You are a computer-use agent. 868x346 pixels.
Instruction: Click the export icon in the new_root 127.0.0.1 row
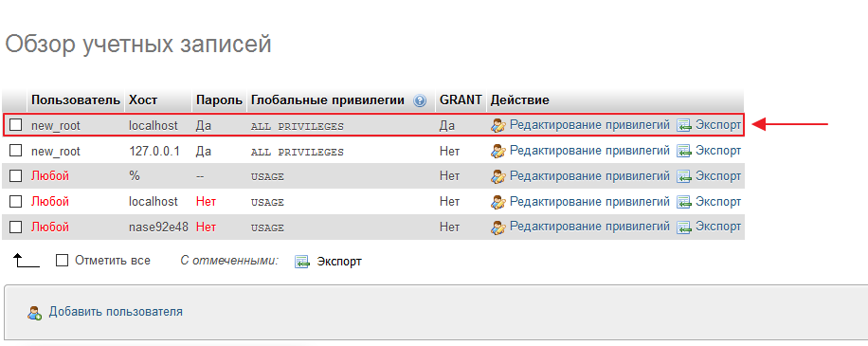(x=685, y=151)
